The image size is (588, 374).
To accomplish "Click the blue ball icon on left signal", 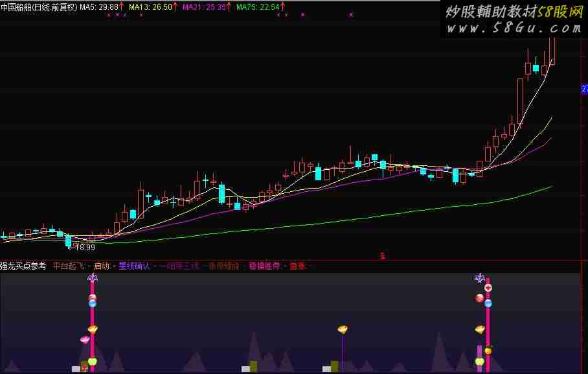I will pyautogui.click(x=93, y=303).
